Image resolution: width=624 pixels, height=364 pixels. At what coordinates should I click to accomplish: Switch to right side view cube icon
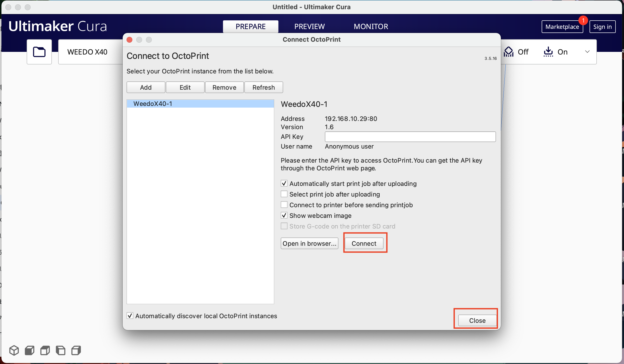click(x=76, y=350)
